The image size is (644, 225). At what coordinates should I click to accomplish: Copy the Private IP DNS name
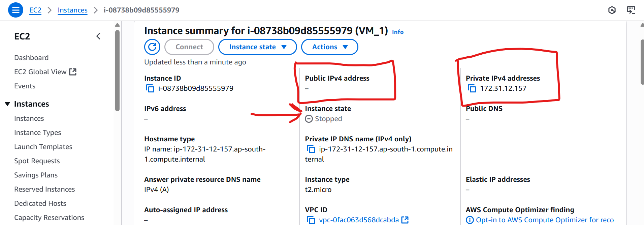click(x=310, y=149)
